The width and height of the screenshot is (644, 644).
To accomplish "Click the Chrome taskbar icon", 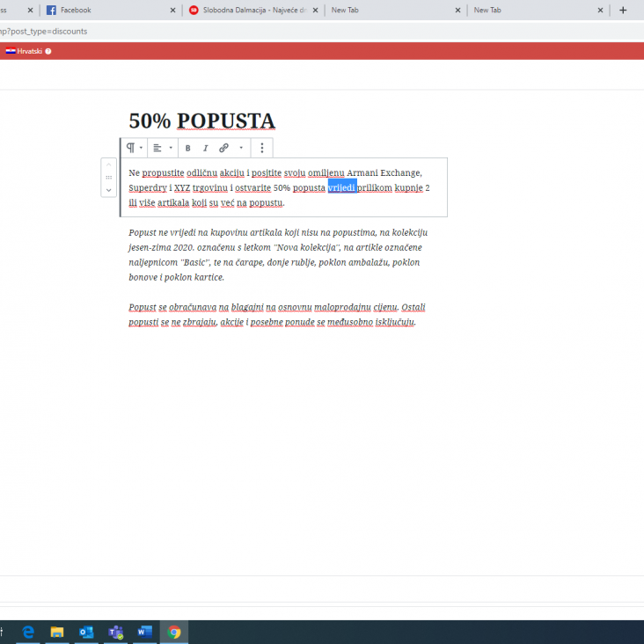I will pos(173,632).
